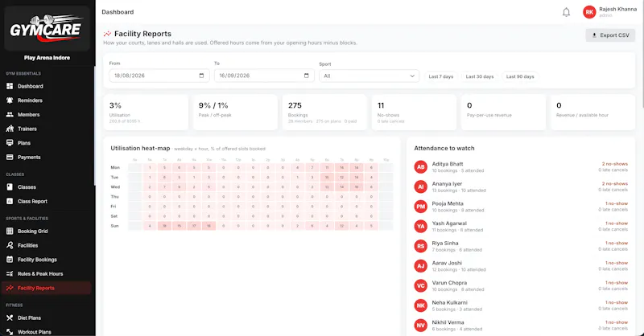644x336 pixels.
Task: Apply the Last 7 days filter
Action: [x=440, y=76]
